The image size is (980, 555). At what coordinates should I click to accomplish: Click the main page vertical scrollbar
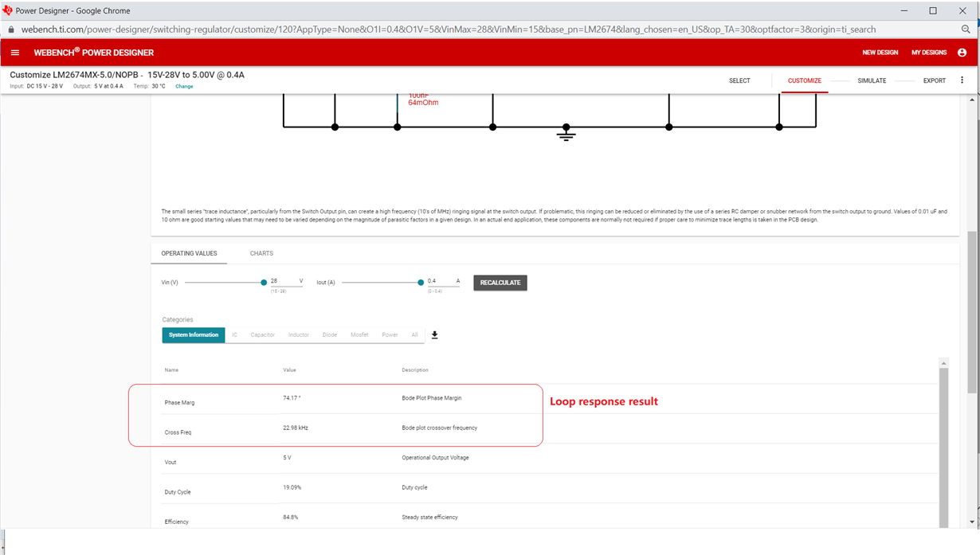971,311
